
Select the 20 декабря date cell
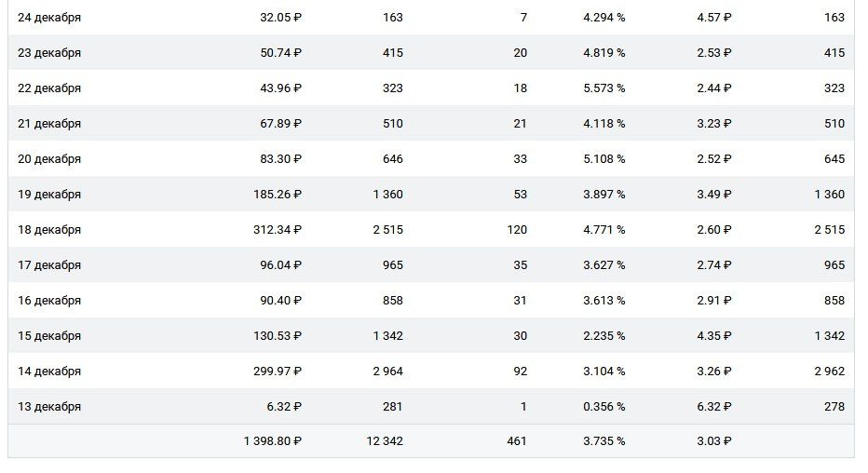[49, 159]
